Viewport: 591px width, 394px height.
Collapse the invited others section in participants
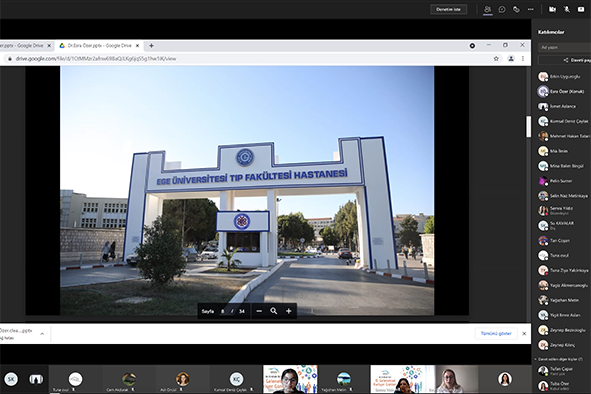pos(536,359)
